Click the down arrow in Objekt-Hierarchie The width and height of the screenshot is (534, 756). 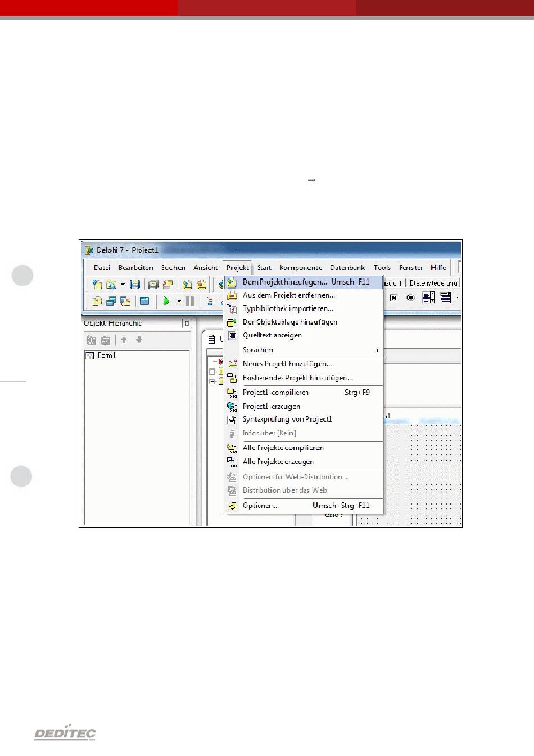coord(139,340)
